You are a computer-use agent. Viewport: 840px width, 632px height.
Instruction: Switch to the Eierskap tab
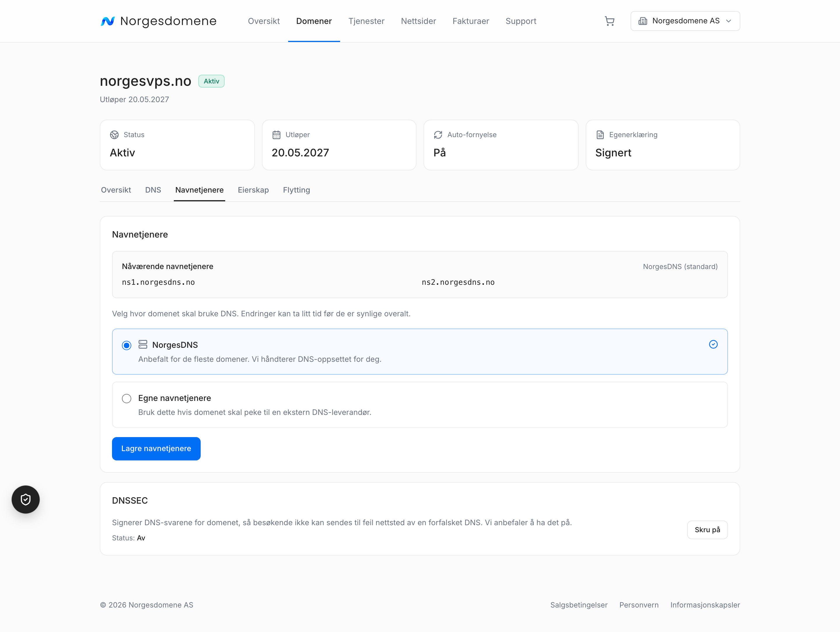(x=253, y=190)
